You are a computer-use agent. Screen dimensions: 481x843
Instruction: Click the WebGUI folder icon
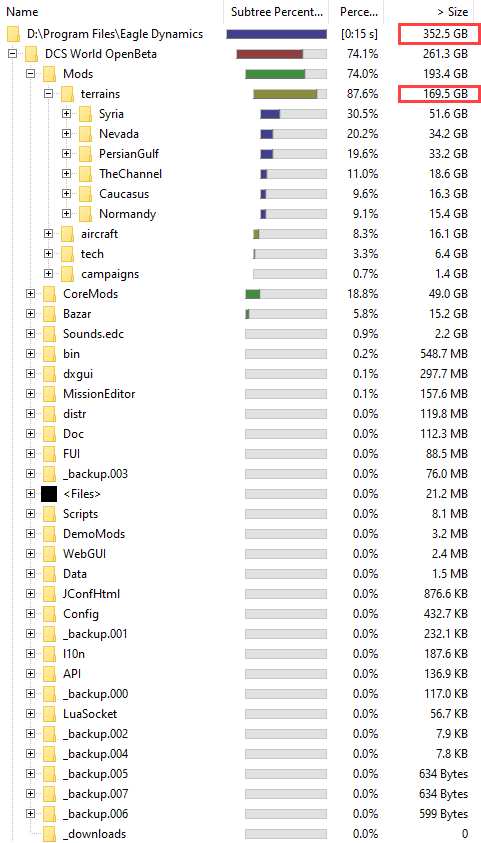pyautogui.click(x=49, y=554)
